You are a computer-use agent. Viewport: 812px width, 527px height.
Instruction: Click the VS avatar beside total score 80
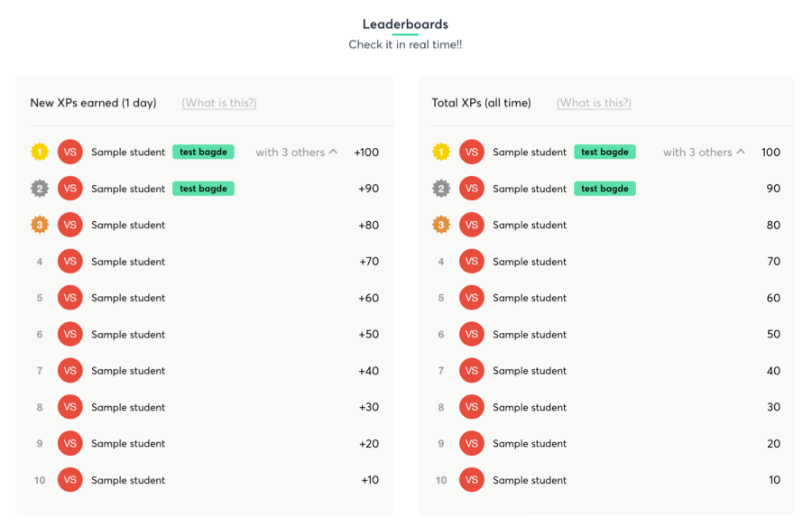click(472, 225)
